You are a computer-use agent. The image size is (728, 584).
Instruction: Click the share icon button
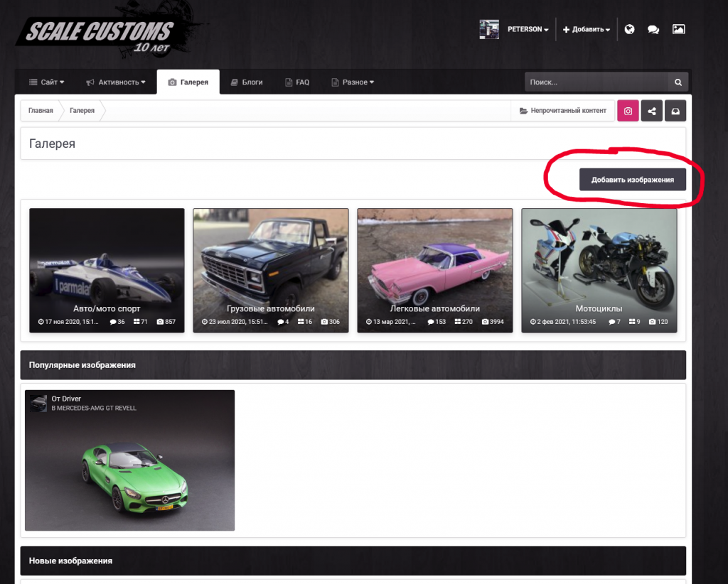click(652, 111)
